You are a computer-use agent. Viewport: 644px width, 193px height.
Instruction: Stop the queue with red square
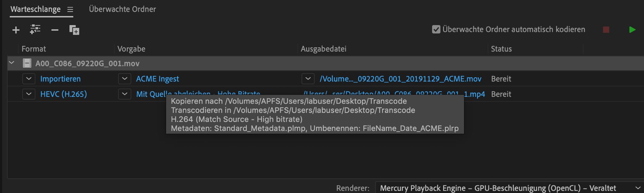pyautogui.click(x=606, y=30)
